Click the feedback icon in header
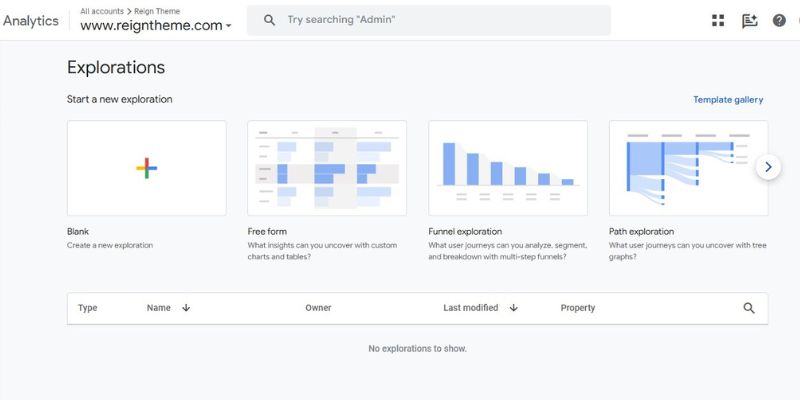Viewport: 800px width, 400px height. point(749,20)
